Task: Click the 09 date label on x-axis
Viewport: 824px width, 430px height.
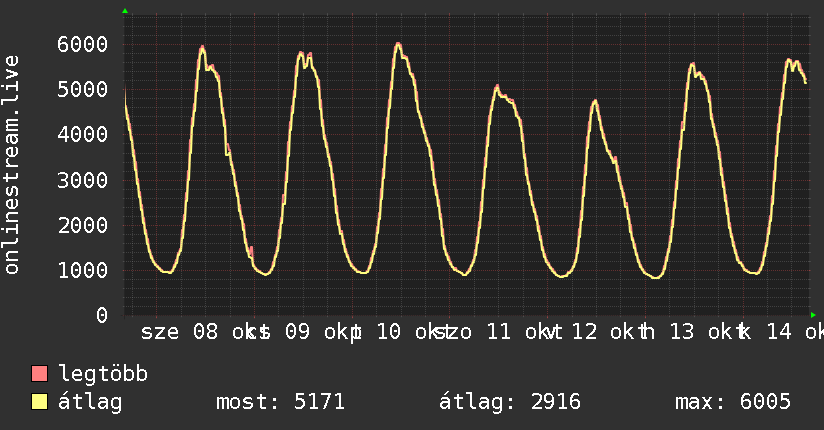Action: (x=297, y=332)
